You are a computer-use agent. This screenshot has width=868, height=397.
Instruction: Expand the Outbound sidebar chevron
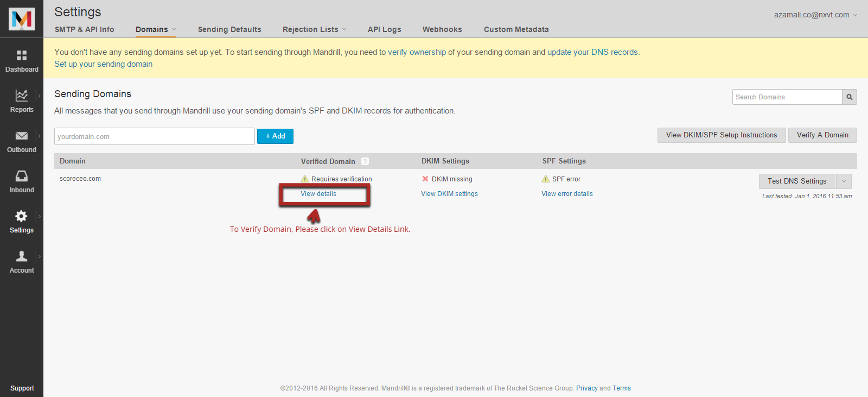(39, 136)
